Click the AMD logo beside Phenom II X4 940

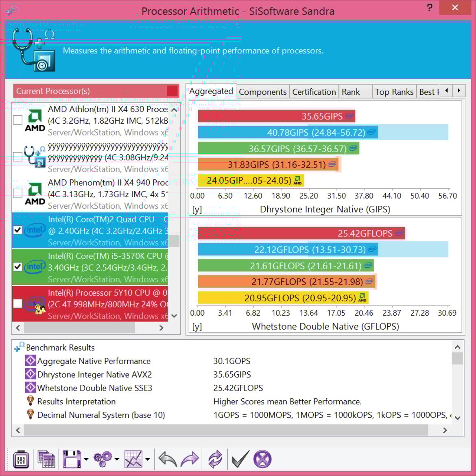click(35, 194)
